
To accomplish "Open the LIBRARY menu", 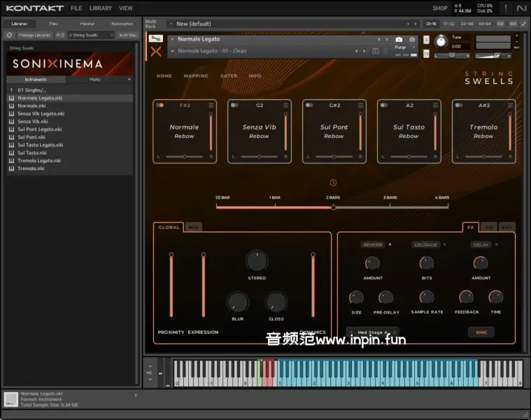I will tap(100, 8).
